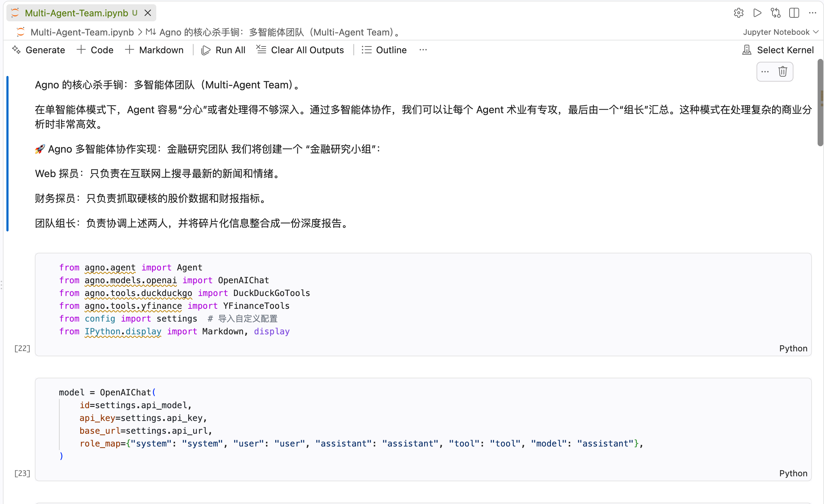Close the Multi-Agent-Team.ipynb tab

click(x=148, y=13)
